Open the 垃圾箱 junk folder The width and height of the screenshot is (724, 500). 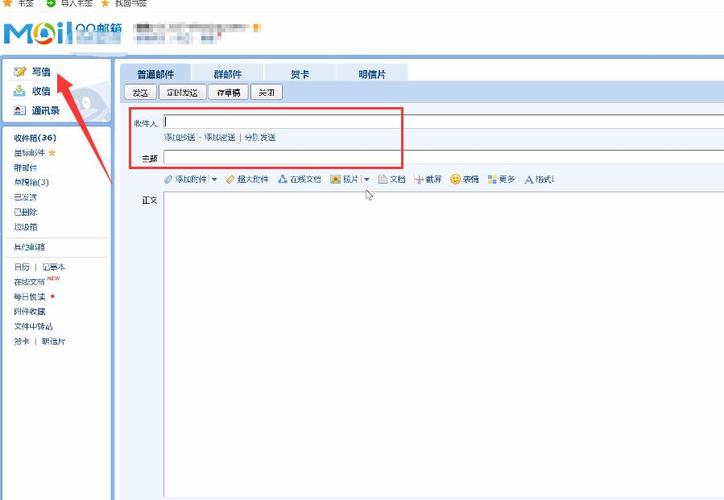(25, 227)
